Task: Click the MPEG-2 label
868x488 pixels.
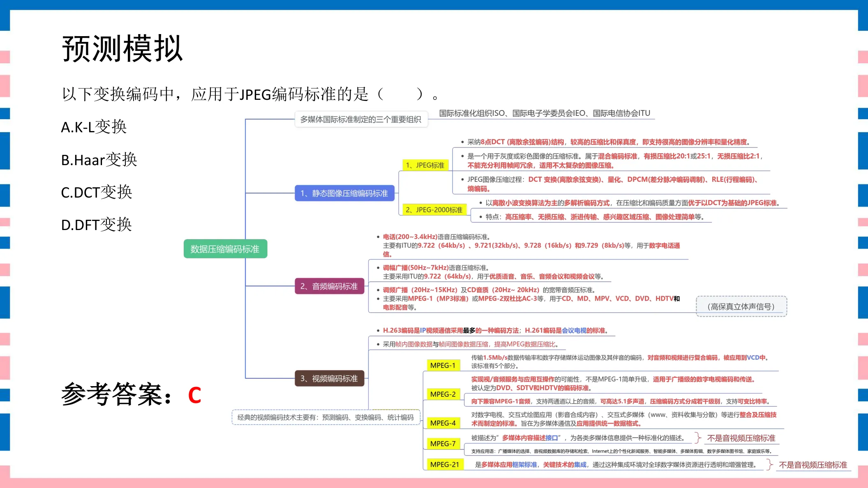Action: tap(443, 394)
